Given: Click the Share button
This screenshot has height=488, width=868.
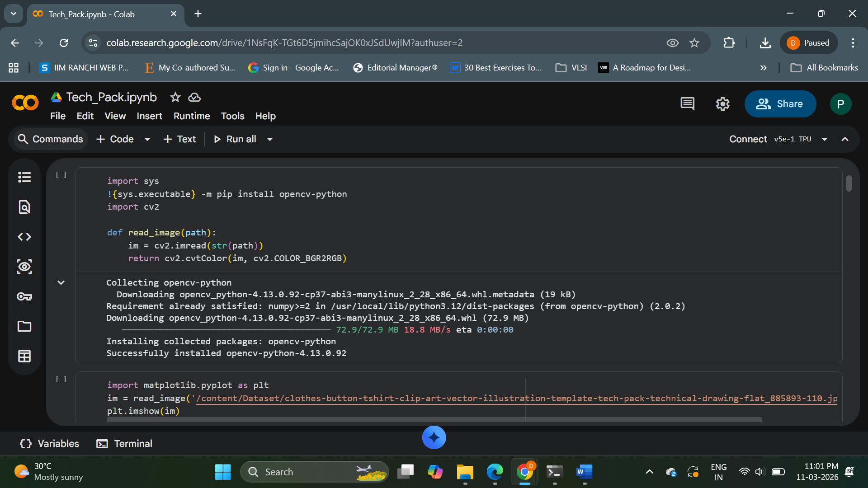Looking at the screenshot, I should pyautogui.click(x=780, y=104).
